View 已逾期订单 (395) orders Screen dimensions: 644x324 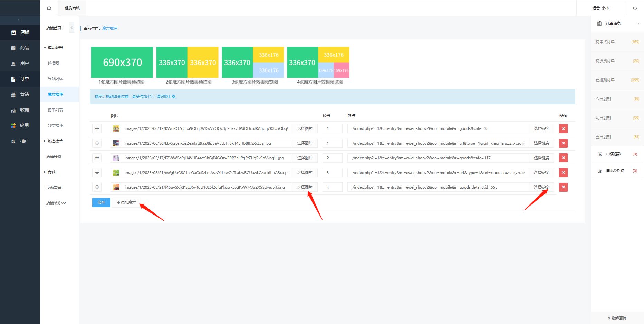point(617,80)
